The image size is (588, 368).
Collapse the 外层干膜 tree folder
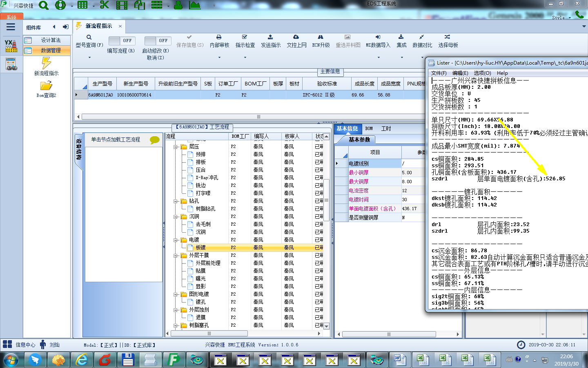click(x=176, y=255)
